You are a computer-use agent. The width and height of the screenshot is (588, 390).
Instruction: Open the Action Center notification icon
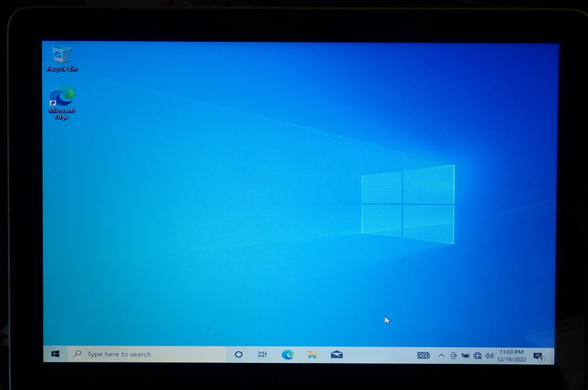click(x=538, y=356)
